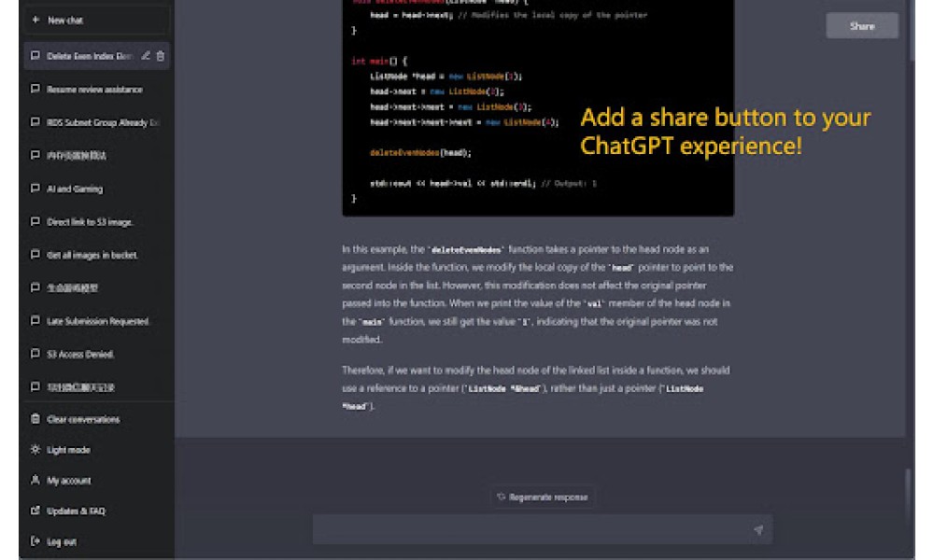Click the person icon beside My account
The image size is (934, 560).
point(35,480)
